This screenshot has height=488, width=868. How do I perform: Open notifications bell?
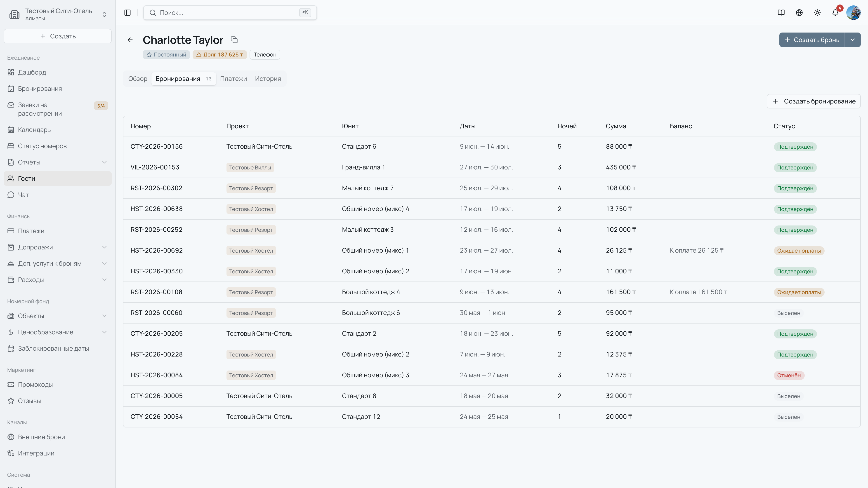tap(835, 12)
